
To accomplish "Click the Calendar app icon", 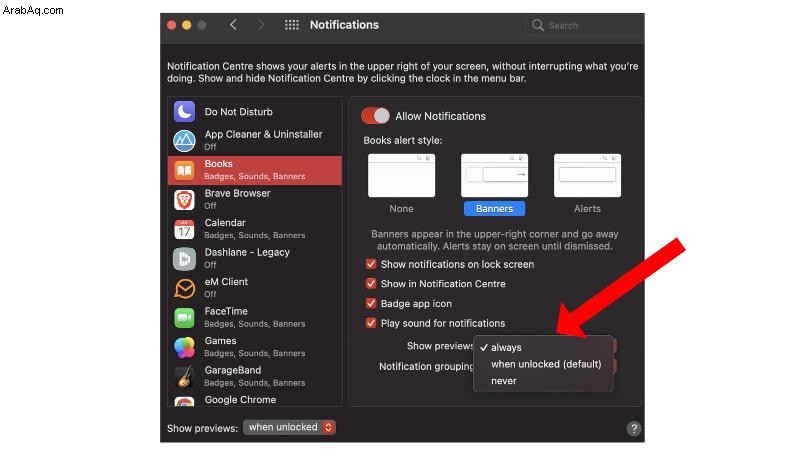I will pos(184,230).
